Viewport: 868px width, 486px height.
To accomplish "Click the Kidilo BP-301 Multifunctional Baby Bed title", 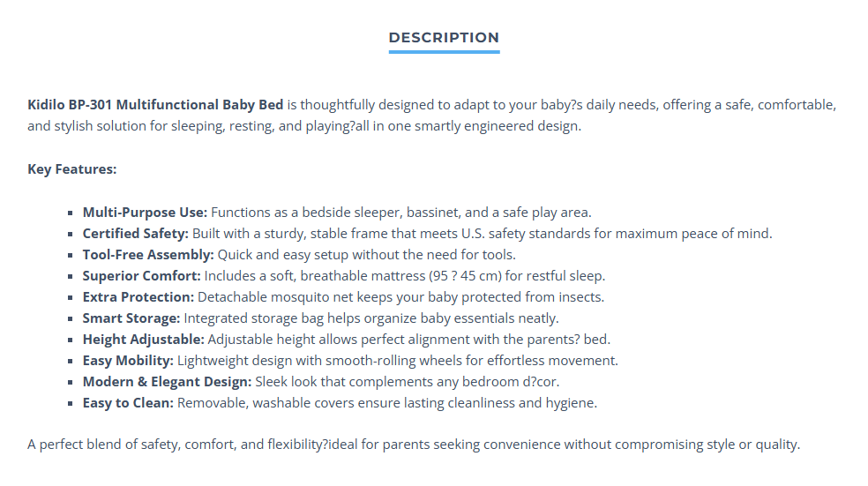I will click(155, 105).
